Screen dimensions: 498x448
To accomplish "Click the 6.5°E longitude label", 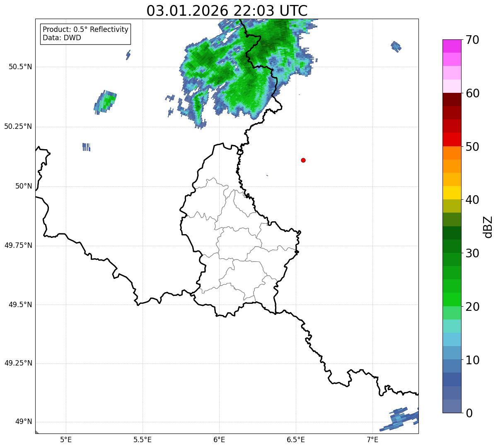I will pyautogui.click(x=296, y=439).
